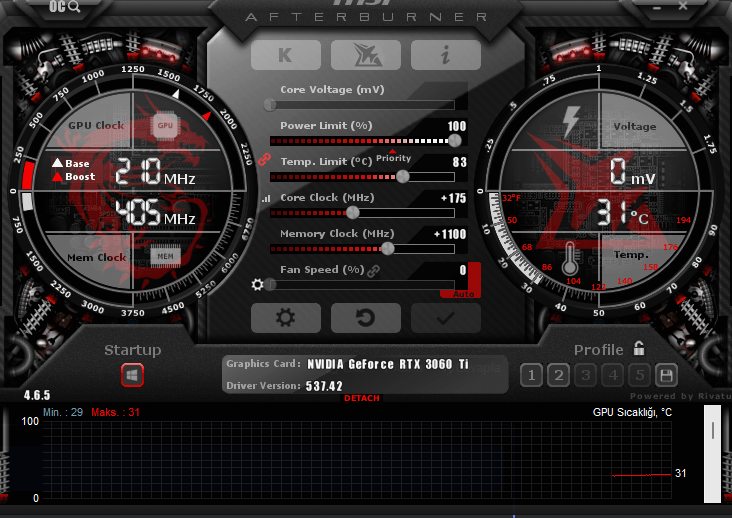Minimize the Afterburner window
The image size is (732, 518).
click(657, 7)
